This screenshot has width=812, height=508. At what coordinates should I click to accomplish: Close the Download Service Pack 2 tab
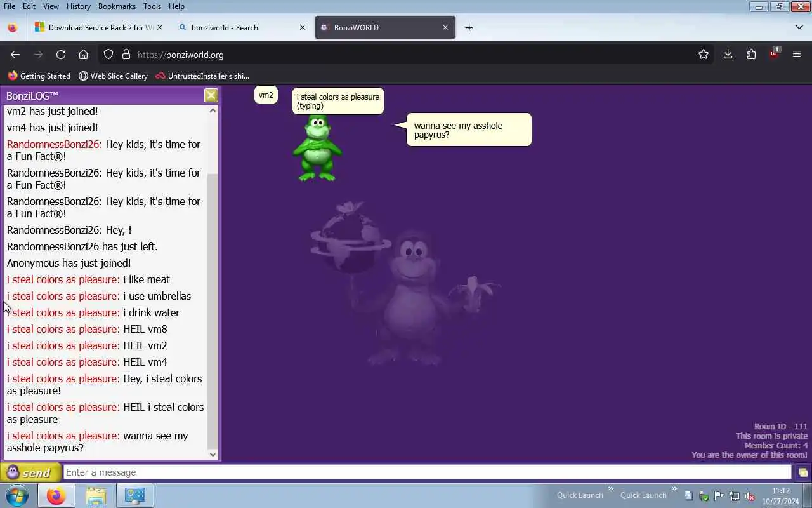[160, 27]
